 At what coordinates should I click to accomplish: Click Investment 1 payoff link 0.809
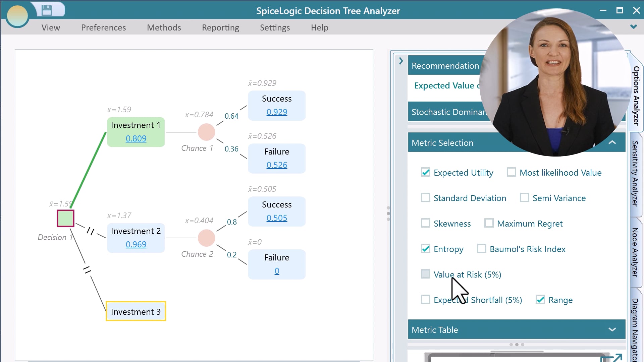coord(136,138)
